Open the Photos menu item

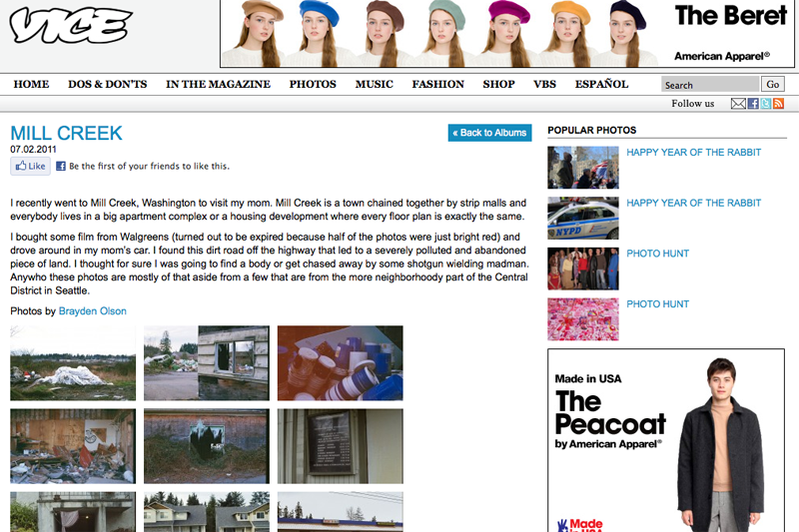click(x=313, y=84)
